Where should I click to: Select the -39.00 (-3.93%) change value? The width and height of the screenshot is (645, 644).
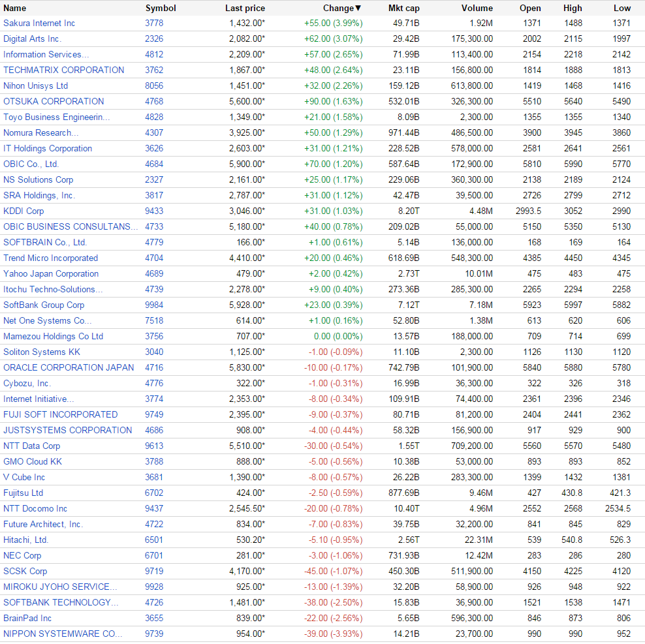pyautogui.click(x=333, y=634)
